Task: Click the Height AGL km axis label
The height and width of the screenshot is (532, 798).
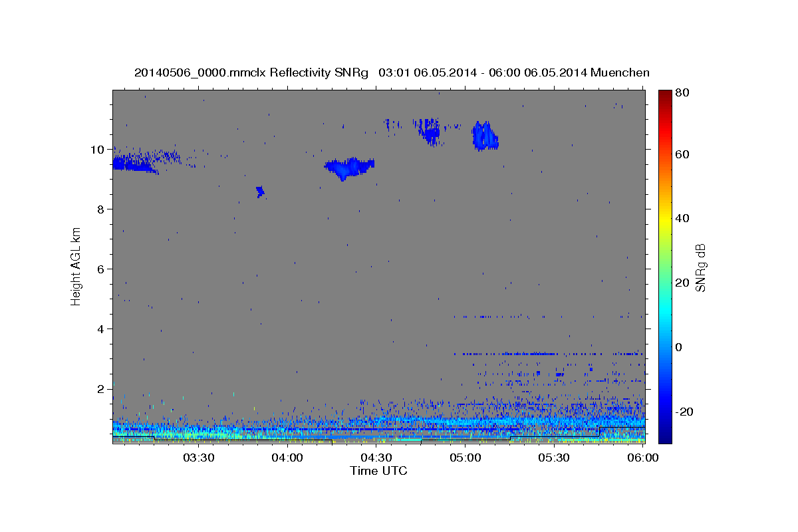Action: point(76,267)
